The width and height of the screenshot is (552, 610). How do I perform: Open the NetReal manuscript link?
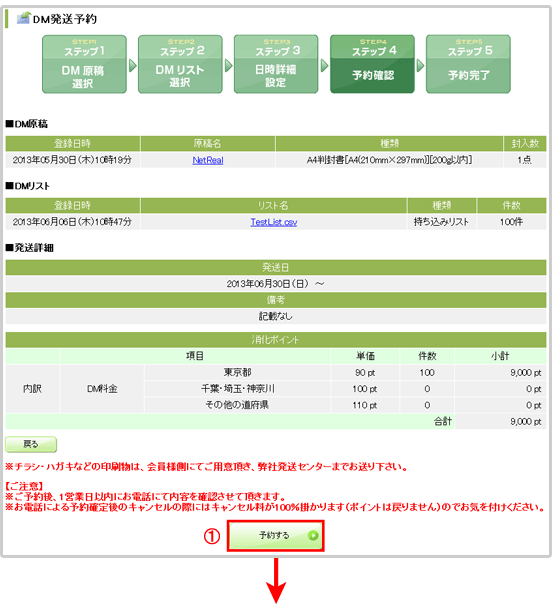pos(208,160)
